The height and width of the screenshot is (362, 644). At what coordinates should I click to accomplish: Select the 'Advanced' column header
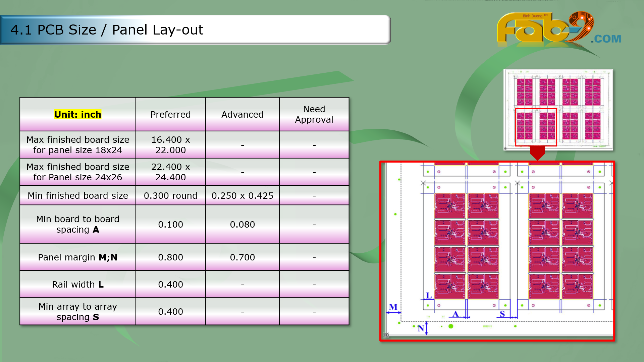tap(242, 115)
